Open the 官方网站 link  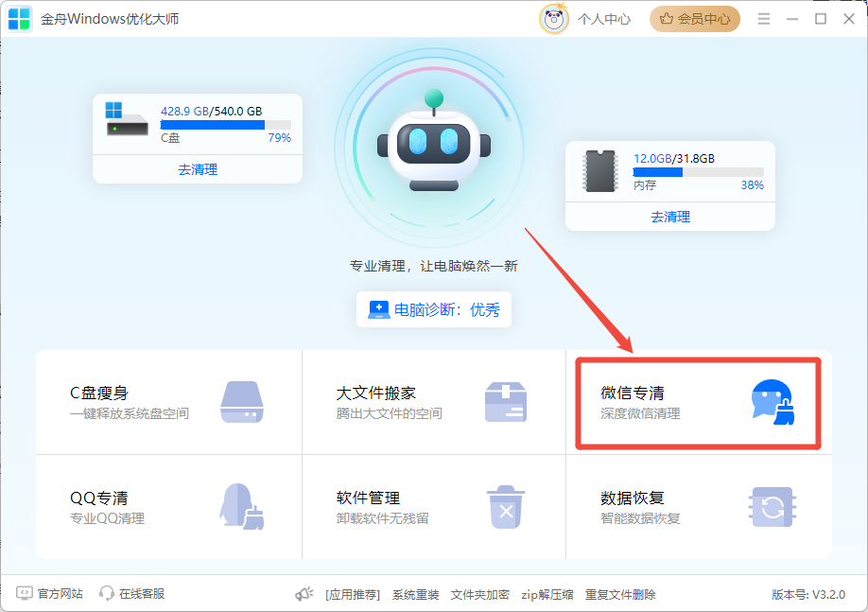[60, 594]
